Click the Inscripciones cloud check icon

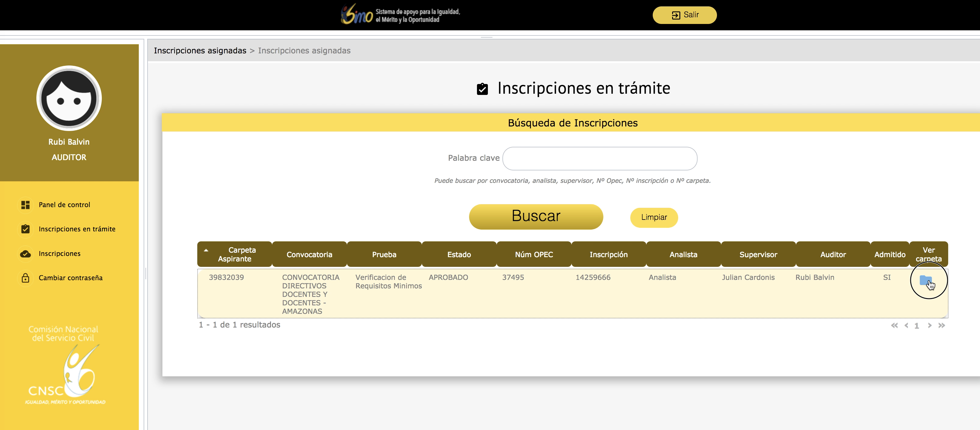(x=25, y=254)
